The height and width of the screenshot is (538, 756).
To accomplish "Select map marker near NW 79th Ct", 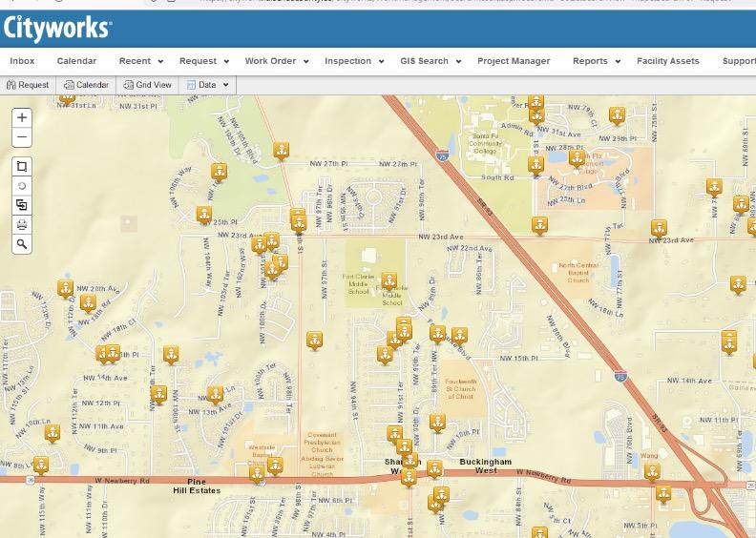I will tap(617, 116).
